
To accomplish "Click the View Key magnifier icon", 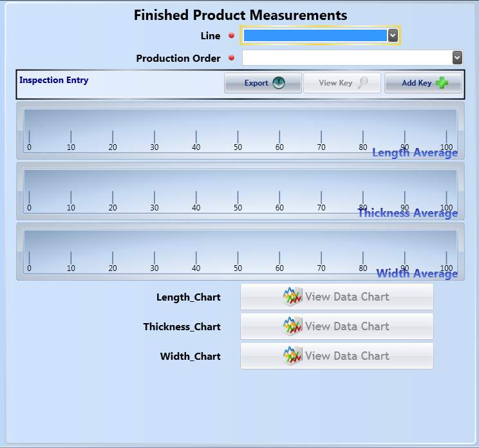I will point(363,83).
